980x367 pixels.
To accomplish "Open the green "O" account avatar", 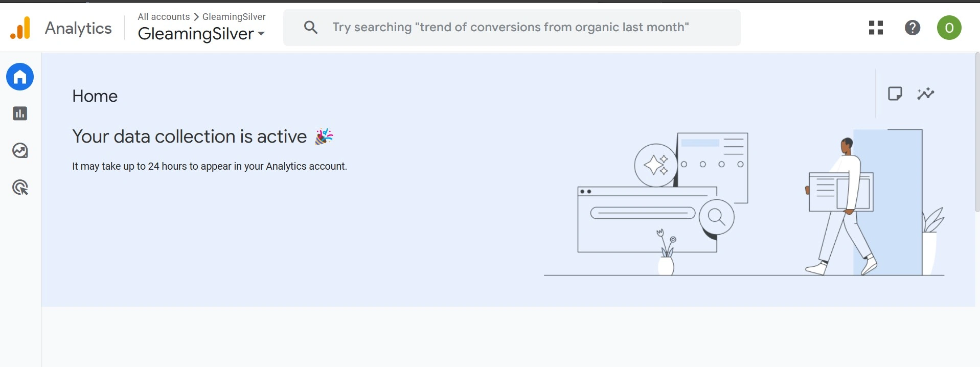I will tap(949, 28).
